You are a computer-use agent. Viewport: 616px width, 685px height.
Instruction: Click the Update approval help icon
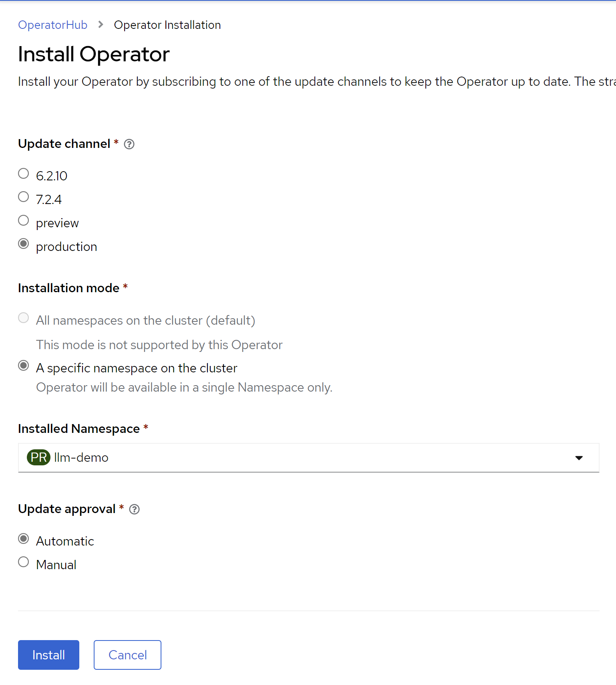[135, 509]
